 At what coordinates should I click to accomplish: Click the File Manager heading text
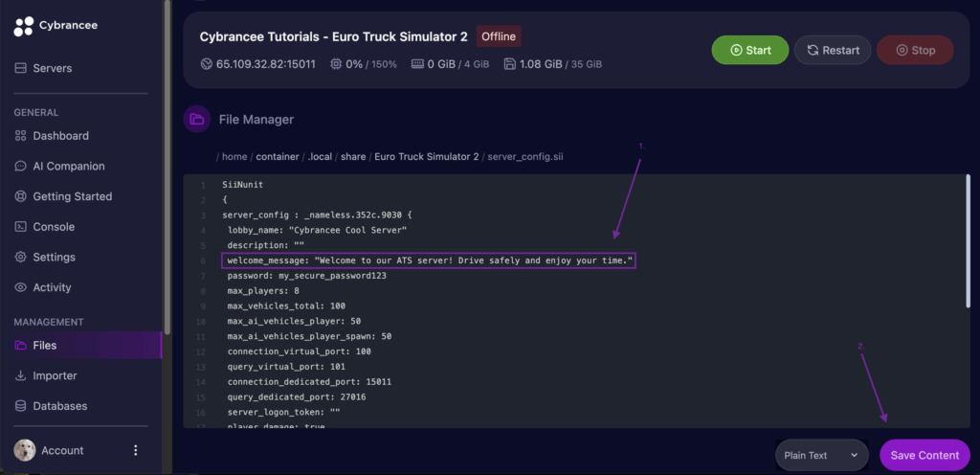pos(256,120)
